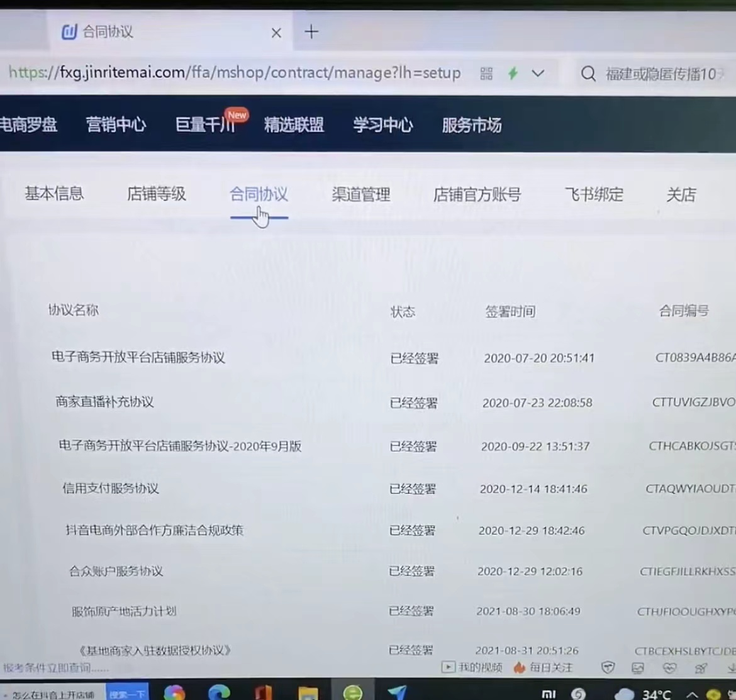Open 巨量千川 in top navigation
Image resolution: width=736 pixels, height=700 pixels.
tap(205, 125)
